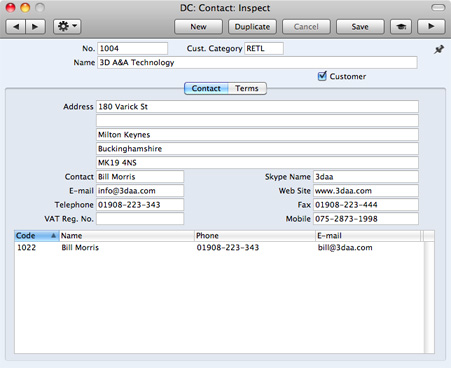The image size is (451, 368).
Task: Click the Skype Name field 3daa
Action: pyautogui.click(x=366, y=177)
